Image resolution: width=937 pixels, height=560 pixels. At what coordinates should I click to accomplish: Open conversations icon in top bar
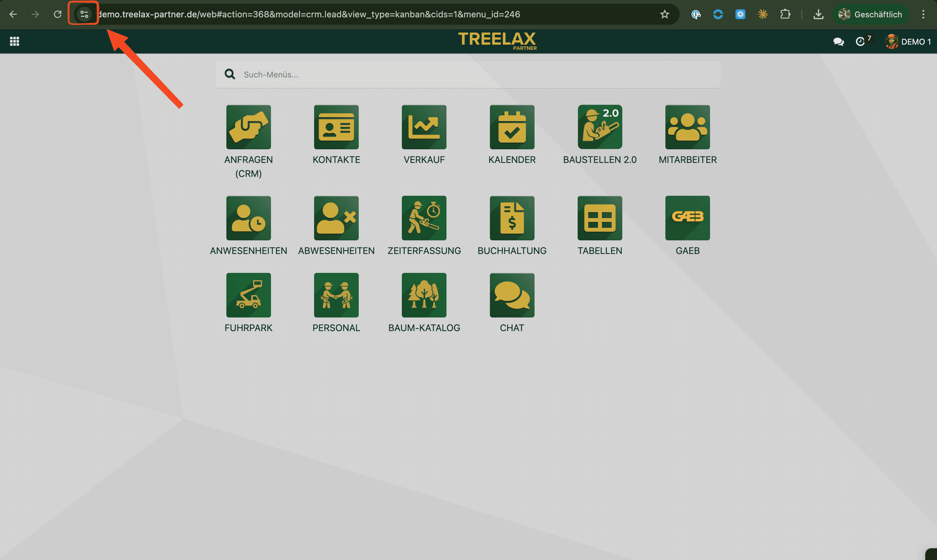pos(838,42)
